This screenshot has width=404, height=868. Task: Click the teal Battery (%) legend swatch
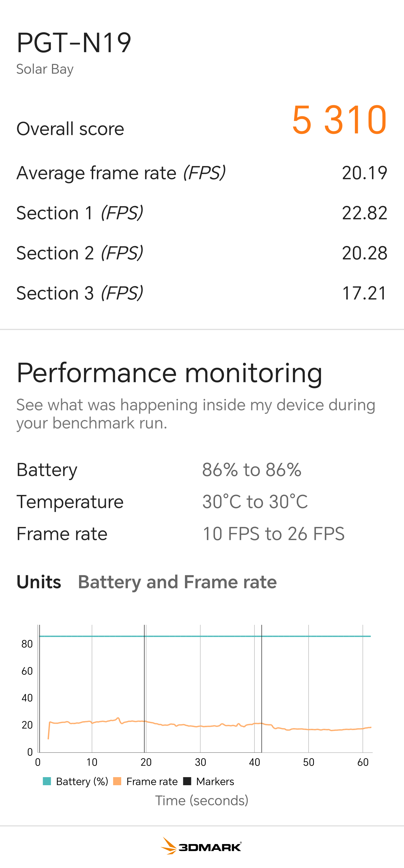47,781
